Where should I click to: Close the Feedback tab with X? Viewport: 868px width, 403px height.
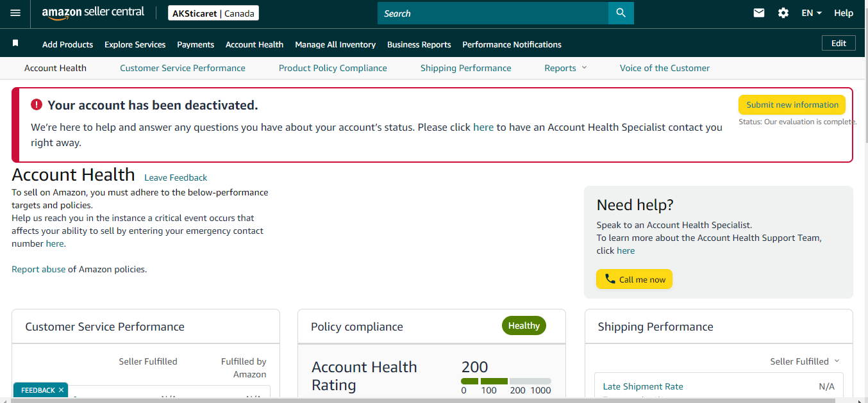[x=61, y=390]
